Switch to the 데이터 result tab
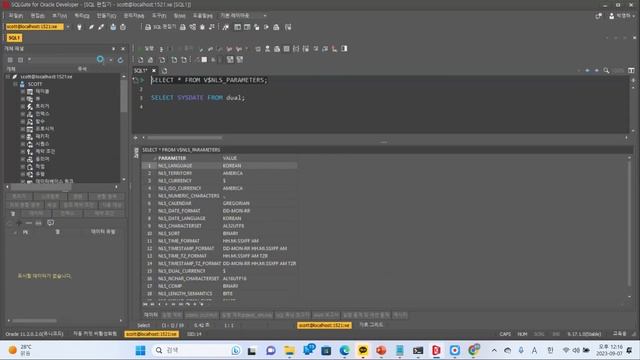Viewport: 640px width, 360px height. click(x=151, y=315)
